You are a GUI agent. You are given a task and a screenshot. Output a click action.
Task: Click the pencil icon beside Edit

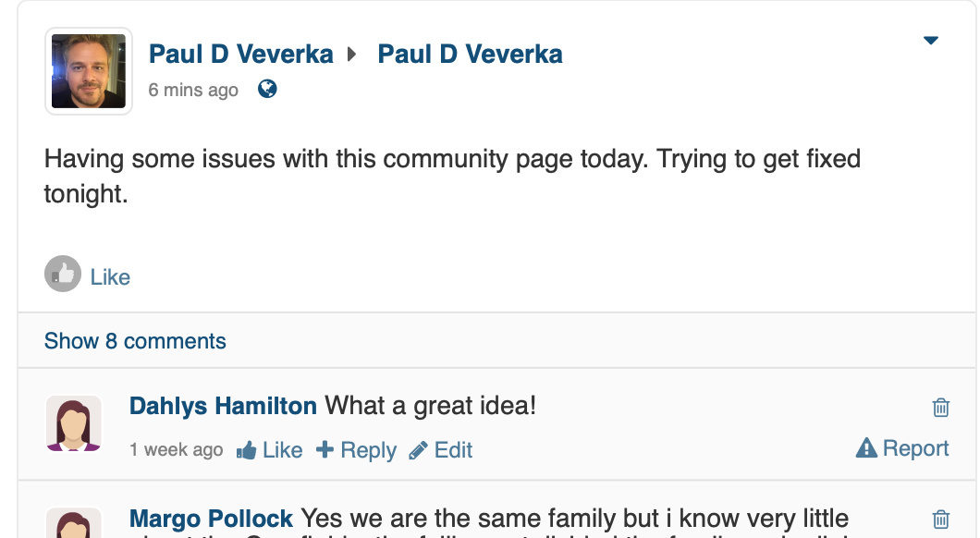(418, 450)
